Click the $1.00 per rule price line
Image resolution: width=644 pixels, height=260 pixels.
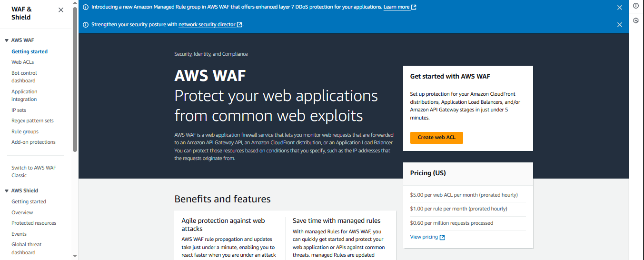pyautogui.click(x=458, y=209)
